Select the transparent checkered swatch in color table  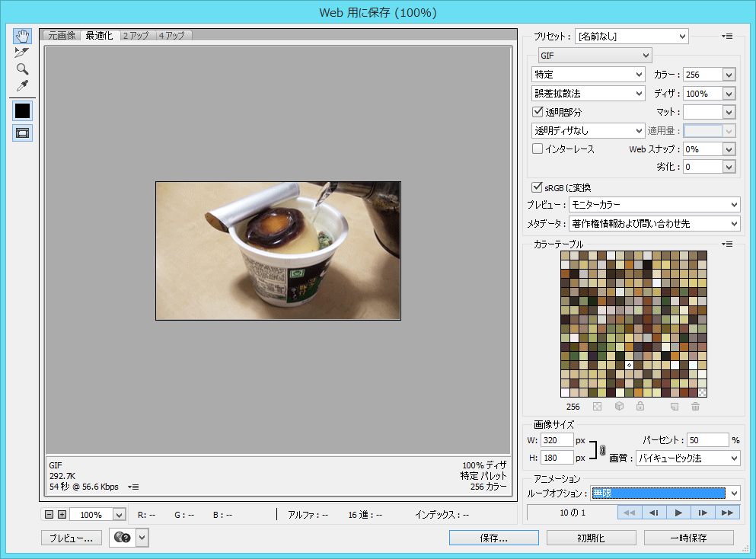point(703,393)
